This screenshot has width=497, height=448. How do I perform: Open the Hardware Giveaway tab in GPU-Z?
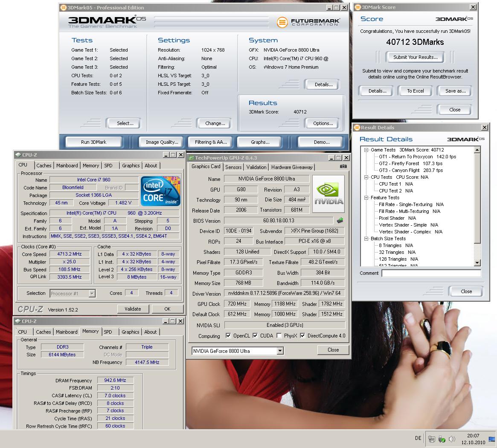pos(292,167)
